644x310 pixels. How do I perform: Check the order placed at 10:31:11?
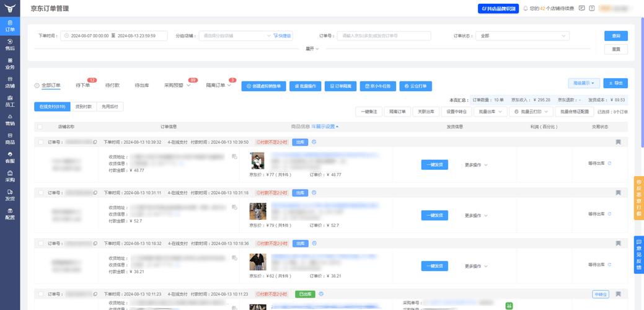[41, 193]
